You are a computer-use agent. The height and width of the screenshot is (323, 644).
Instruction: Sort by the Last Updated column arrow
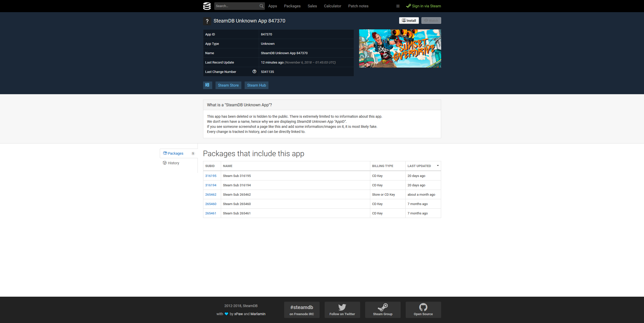point(438,166)
